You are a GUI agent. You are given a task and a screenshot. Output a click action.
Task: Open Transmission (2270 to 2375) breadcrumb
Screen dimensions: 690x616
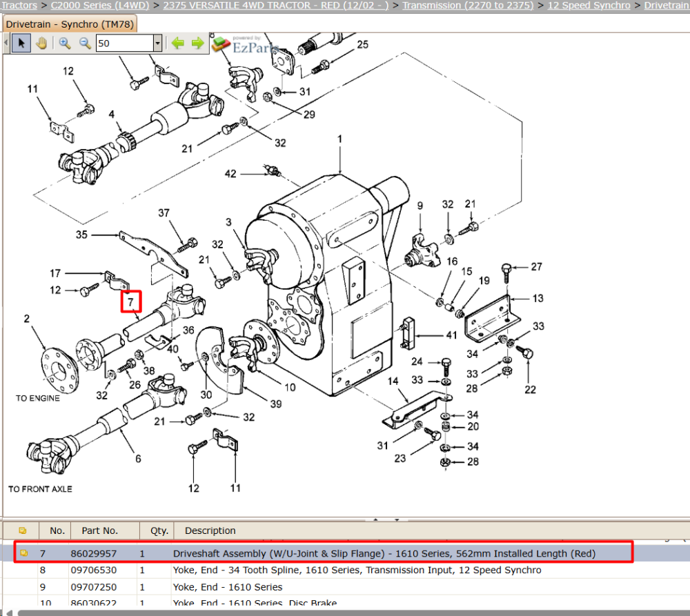click(468, 6)
